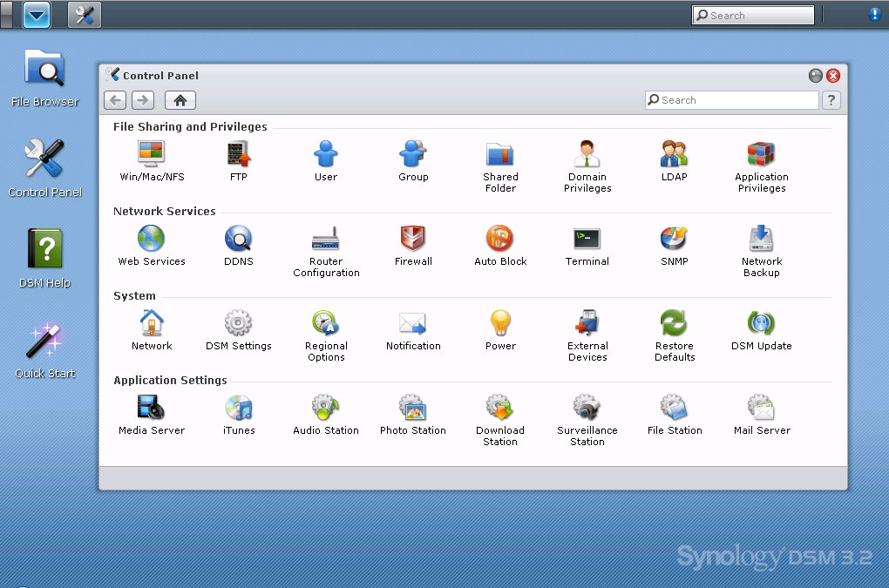This screenshot has width=889, height=588.
Task: Click the Control Panel taskbar button
Action: click(85, 15)
